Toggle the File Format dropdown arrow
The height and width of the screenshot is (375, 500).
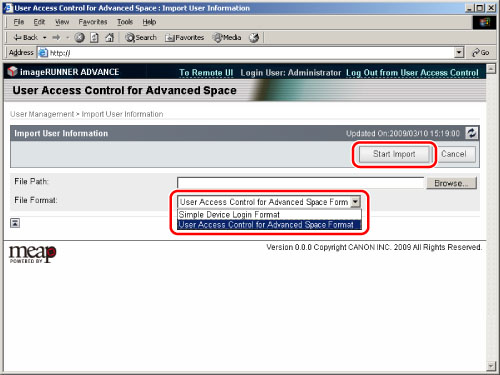355,202
